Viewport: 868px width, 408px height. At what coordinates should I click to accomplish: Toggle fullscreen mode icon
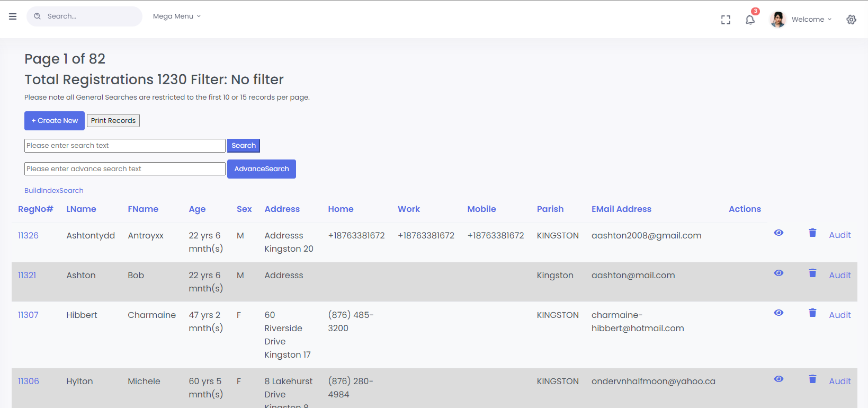(x=726, y=20)
